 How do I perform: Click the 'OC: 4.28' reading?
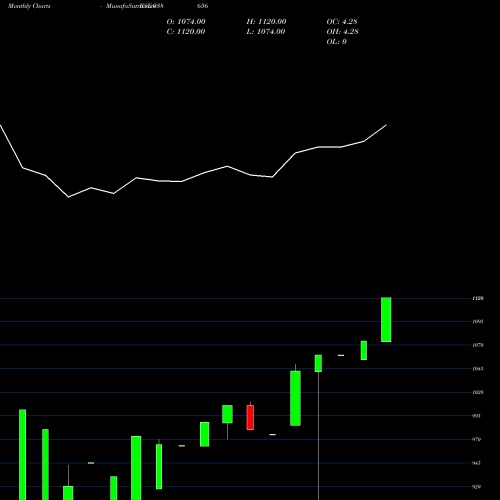pos(342,22)
